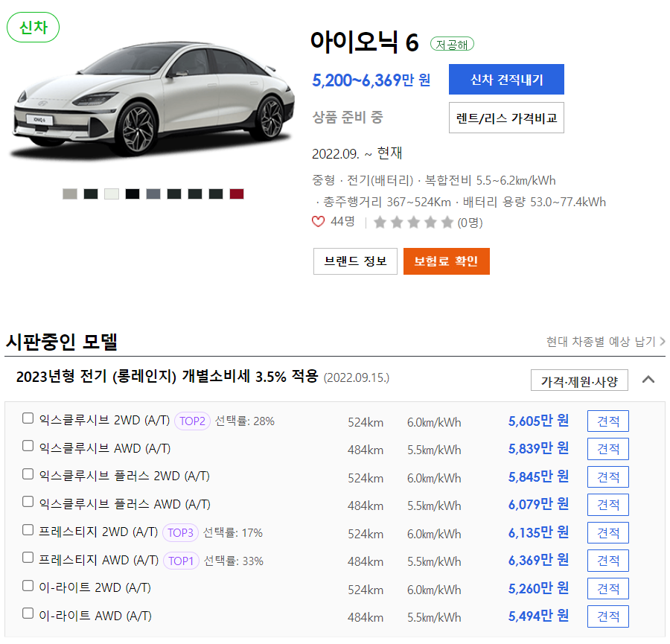Select the first gray-beige color swatch

click(70, 194)
